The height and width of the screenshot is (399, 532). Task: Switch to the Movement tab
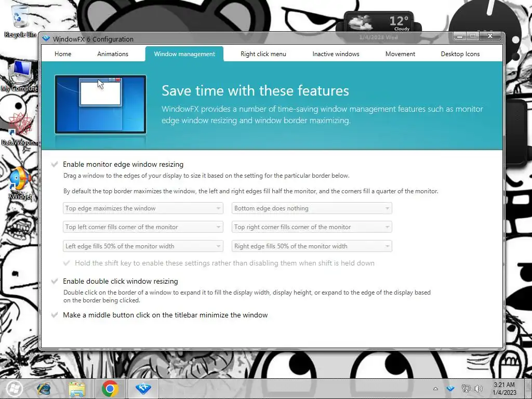401,54
